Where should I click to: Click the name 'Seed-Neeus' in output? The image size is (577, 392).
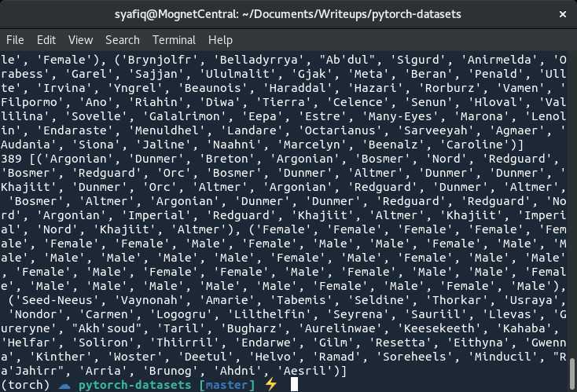[x=57, y=300]
